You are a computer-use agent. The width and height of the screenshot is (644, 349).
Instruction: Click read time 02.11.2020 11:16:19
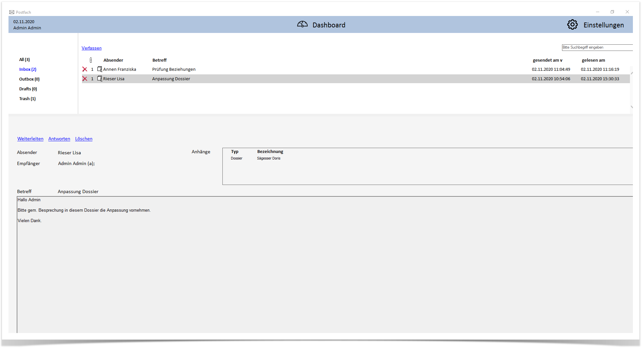(600, 69)
